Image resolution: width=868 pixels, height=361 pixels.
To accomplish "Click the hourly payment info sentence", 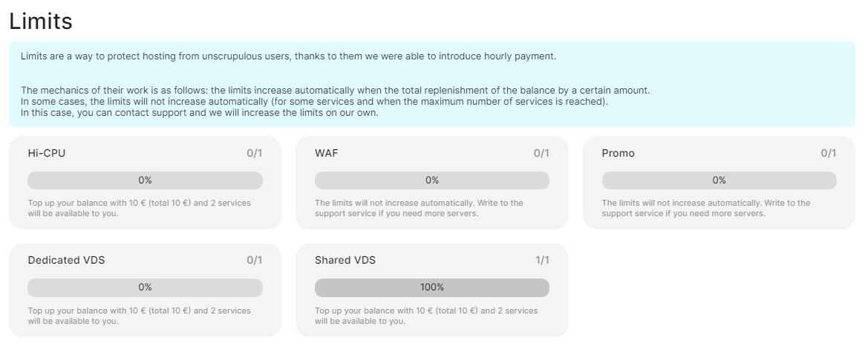I will point(288,56).
